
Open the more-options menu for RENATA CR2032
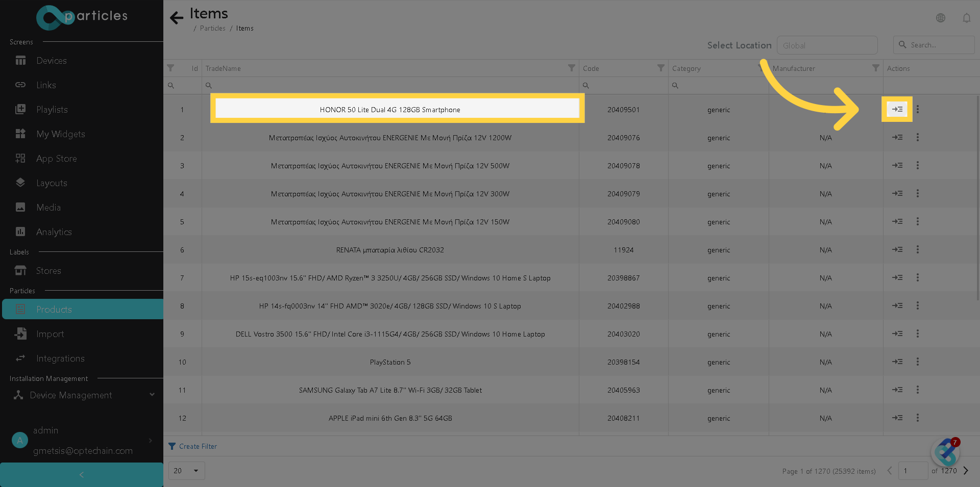tap(917, 249)
